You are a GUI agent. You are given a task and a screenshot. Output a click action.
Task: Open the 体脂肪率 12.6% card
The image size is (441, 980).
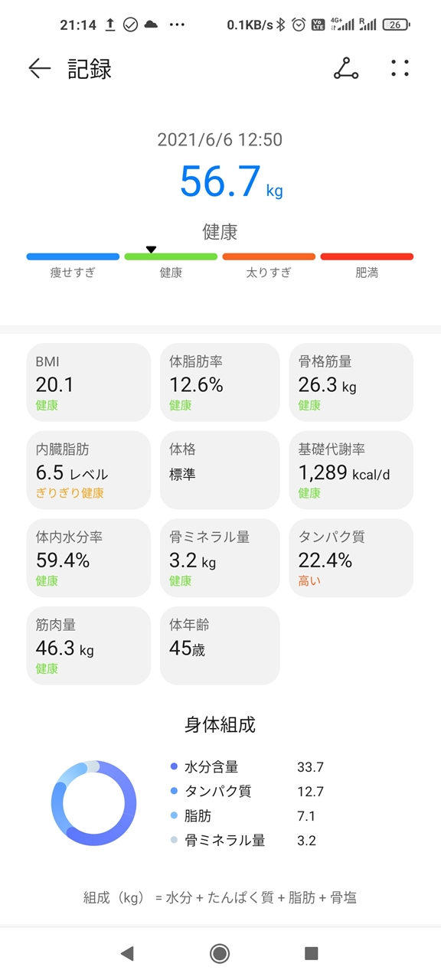click(x=220, y=382)
